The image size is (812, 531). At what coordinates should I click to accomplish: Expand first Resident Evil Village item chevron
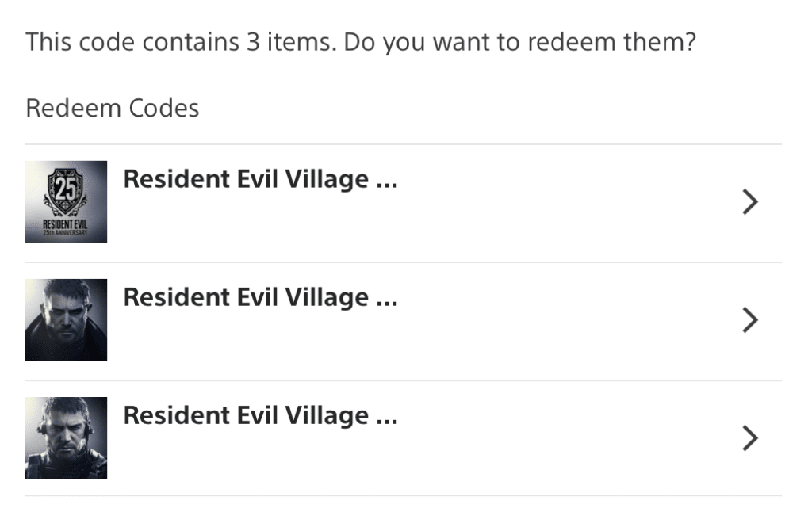click(x=750, y=202)
